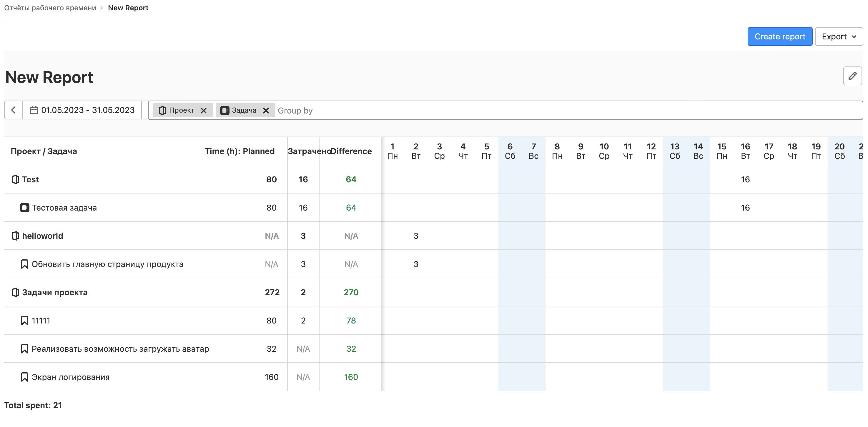Click bookmark icon beside Экран логирования

pos(24,377)
